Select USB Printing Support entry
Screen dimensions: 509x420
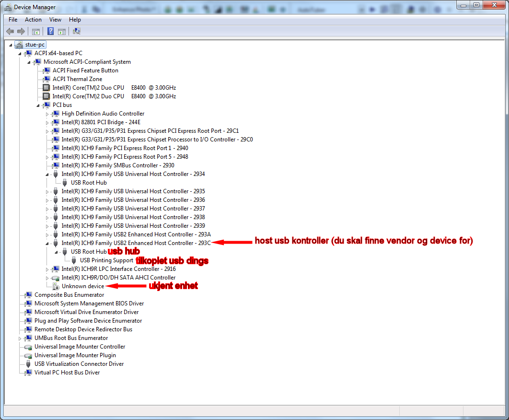click(106, 260)
